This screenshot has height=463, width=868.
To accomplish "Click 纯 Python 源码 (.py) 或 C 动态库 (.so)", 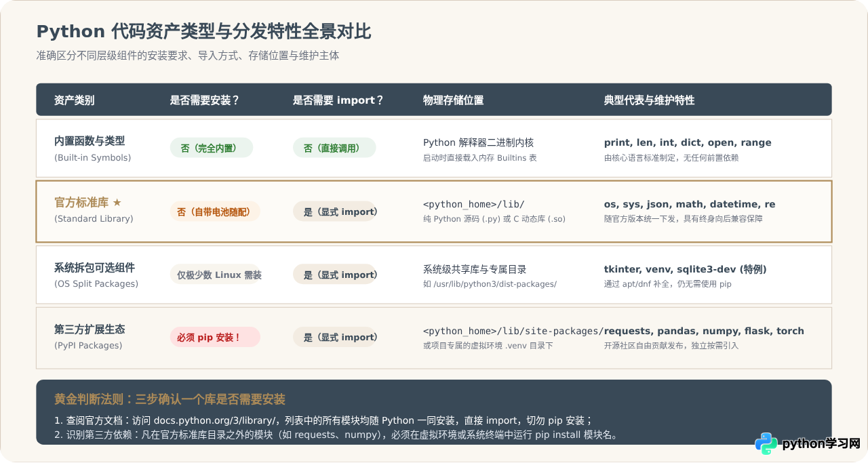I will [494, 219].
